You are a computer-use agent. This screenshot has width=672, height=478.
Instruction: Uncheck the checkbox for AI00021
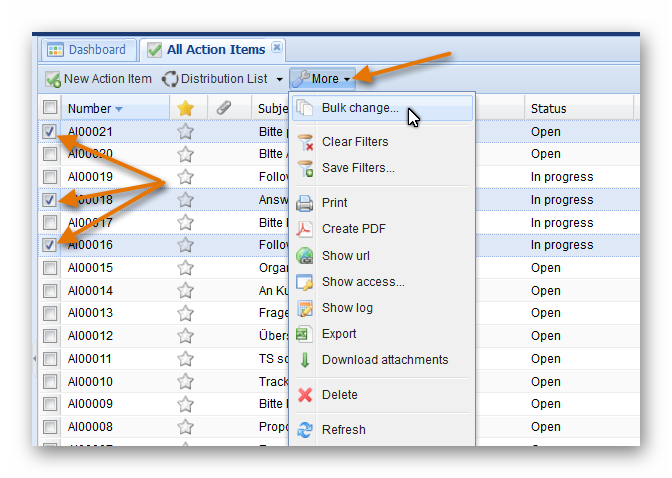[50, 131]
